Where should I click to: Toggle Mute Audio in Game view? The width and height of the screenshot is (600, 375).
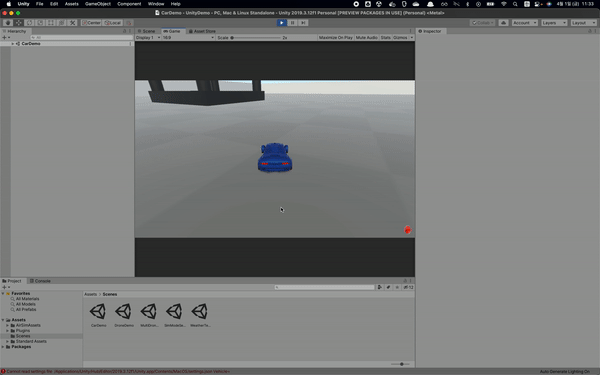click(x=367, y=38)
